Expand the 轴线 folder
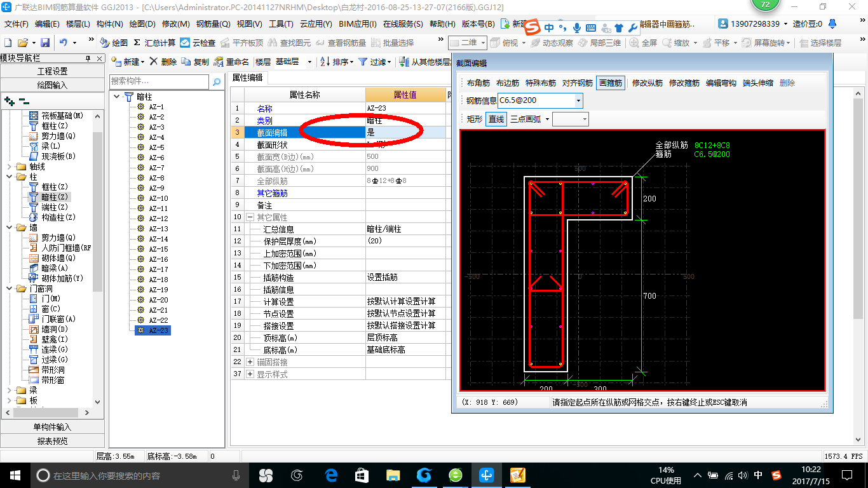 point(9,166)
